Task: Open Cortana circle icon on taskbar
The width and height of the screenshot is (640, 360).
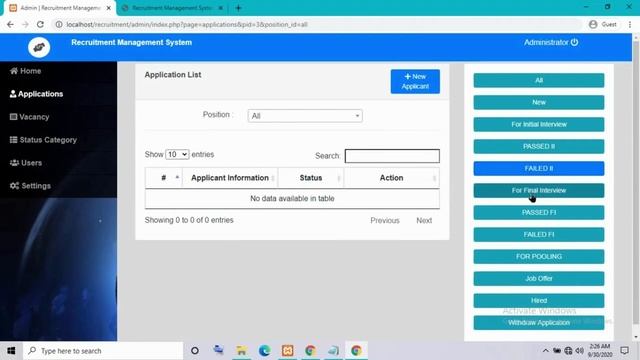Action: click(195, 351)
